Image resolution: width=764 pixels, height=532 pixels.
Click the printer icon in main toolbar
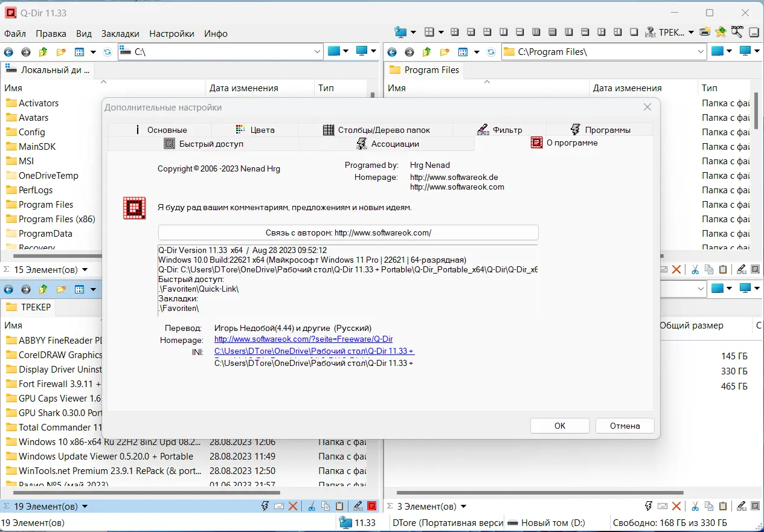click(705, 32)
